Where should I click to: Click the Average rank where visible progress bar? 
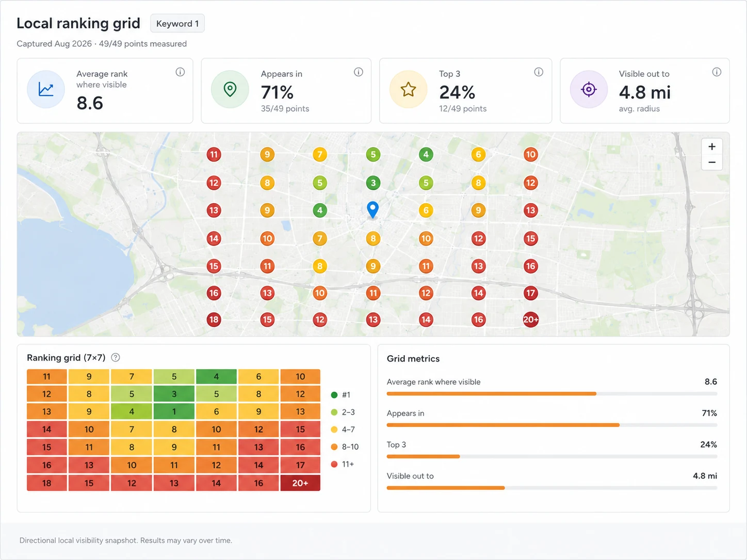click(x=551, y=394)
